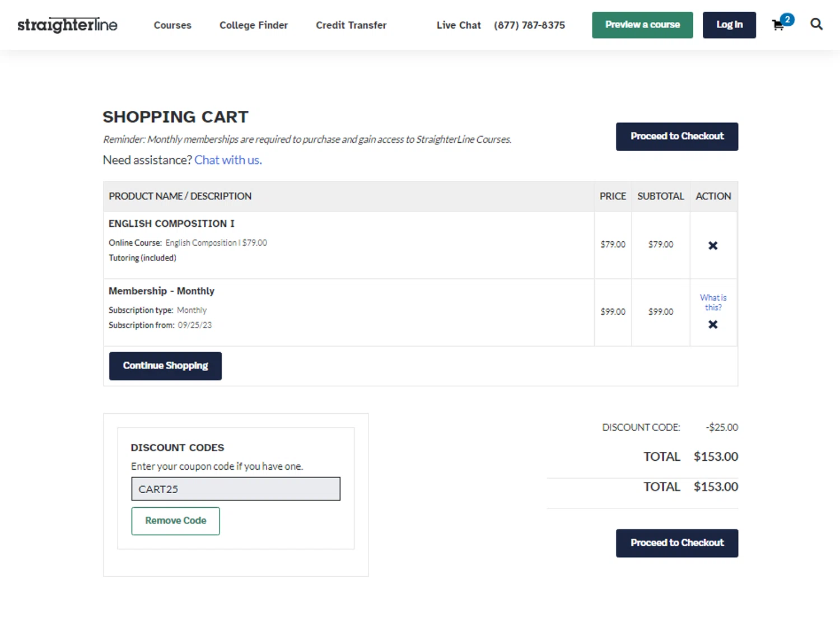Open the search magnifier icon
The image size is (840, 636).
(x=816, y=24)
